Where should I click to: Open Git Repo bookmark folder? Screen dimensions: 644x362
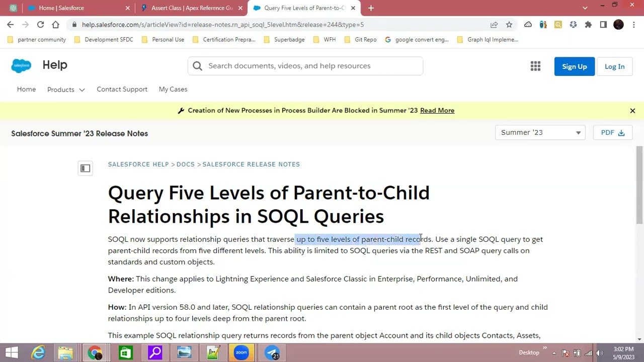coord(360,40)
